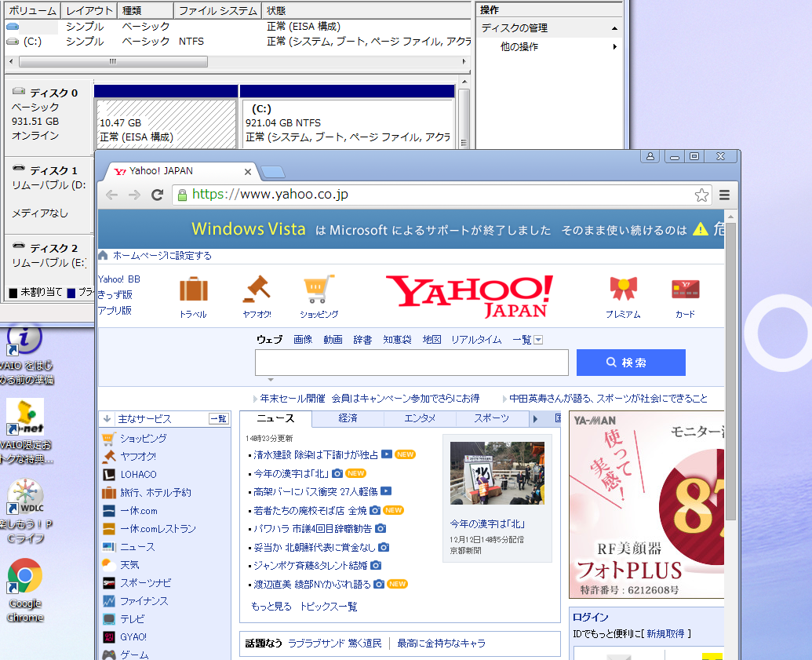Switch to the Sports news tab

point(491,418)
